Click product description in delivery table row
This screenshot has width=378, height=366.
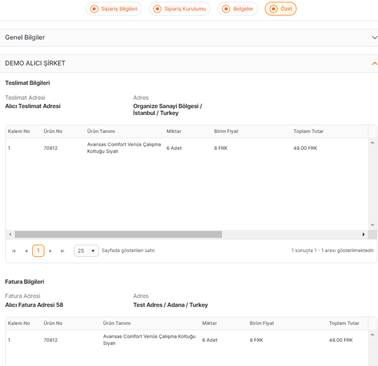coord(124,148)
